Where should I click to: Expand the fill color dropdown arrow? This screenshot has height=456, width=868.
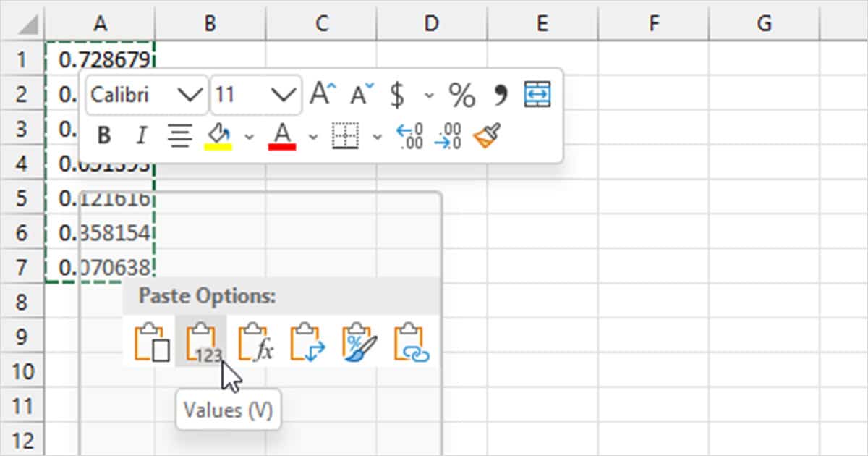(x=250, y=136)
